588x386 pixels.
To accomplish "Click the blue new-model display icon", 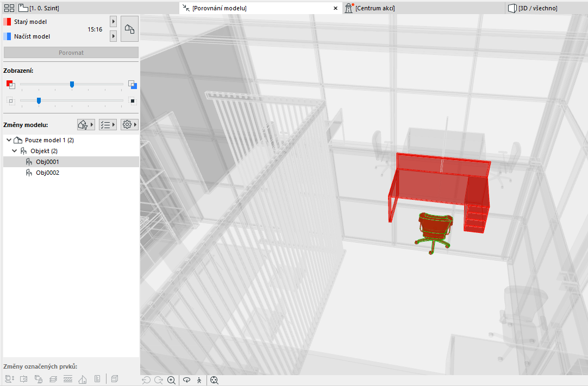I will (133, 84).
